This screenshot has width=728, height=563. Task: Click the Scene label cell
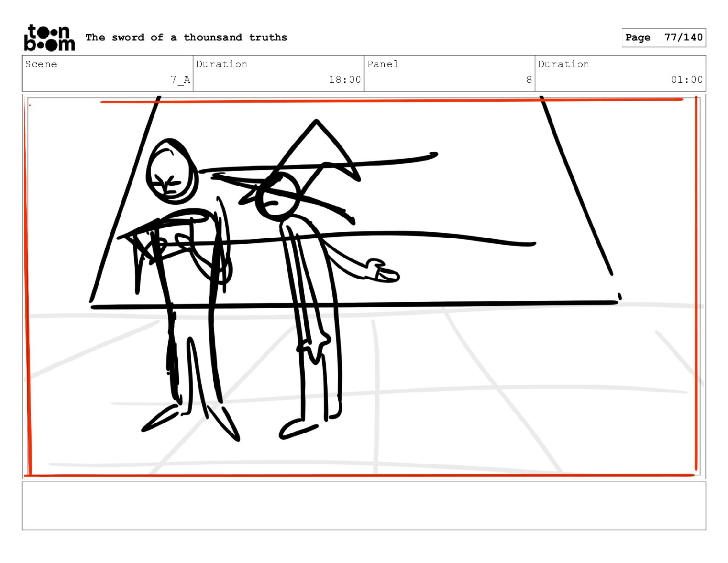click(x=108, y=73)
